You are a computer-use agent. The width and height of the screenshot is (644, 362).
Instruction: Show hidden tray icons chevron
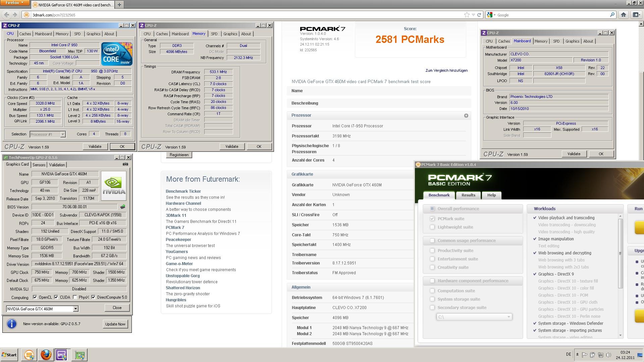(577, 354)
